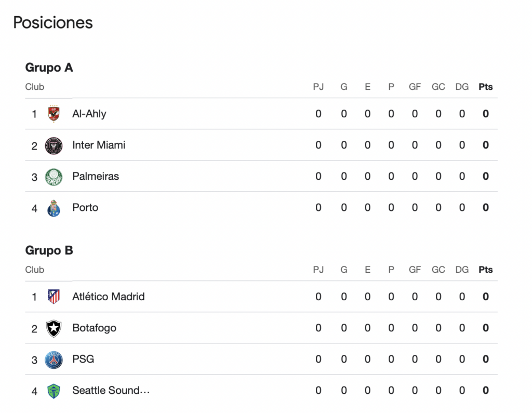Click the PSG club crest icon

pyautogui.click(x=54, y=359)
